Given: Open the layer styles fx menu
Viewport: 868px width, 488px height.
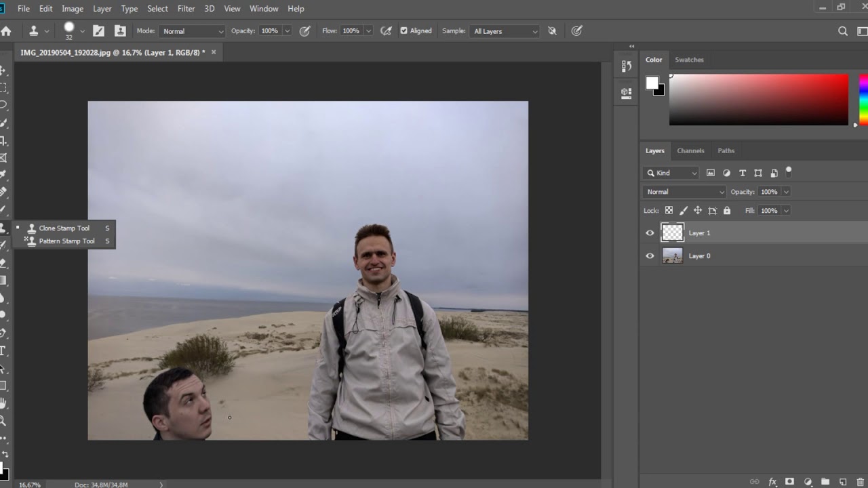Looking at the screenshot, I should pyautogui.click(x=772, y=482).
